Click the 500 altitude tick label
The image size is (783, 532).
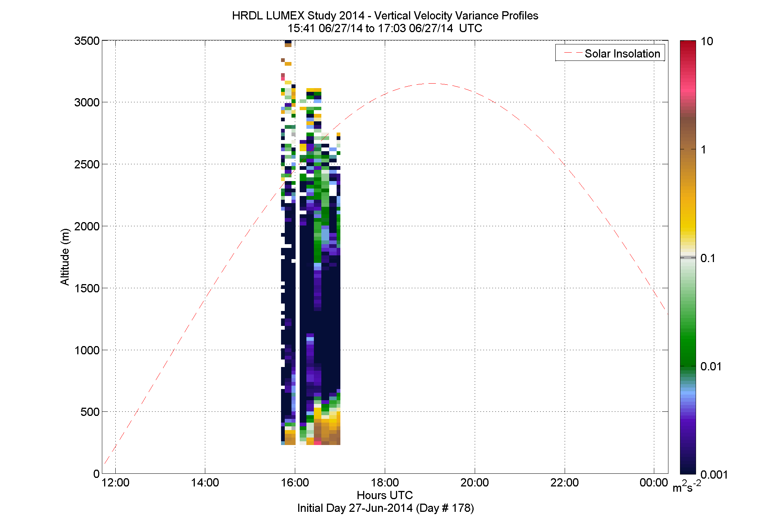pos(90,412)
